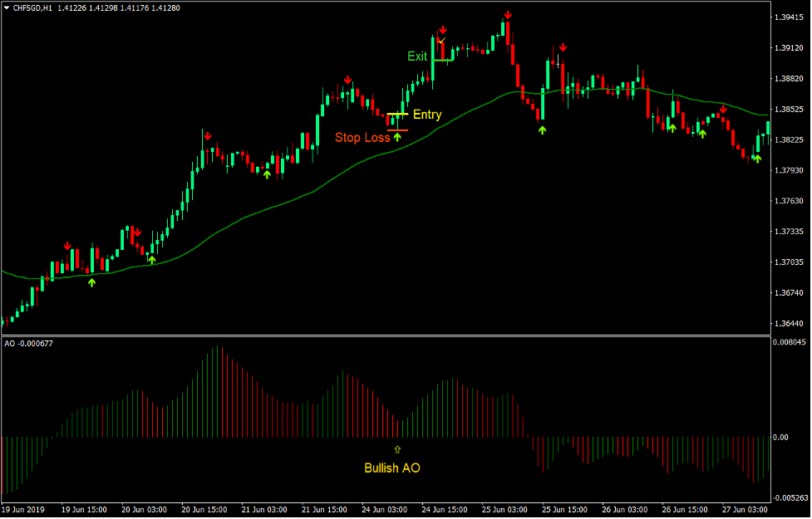
Task: Click the orange Stop Loss text label
Action: [362, 137]
